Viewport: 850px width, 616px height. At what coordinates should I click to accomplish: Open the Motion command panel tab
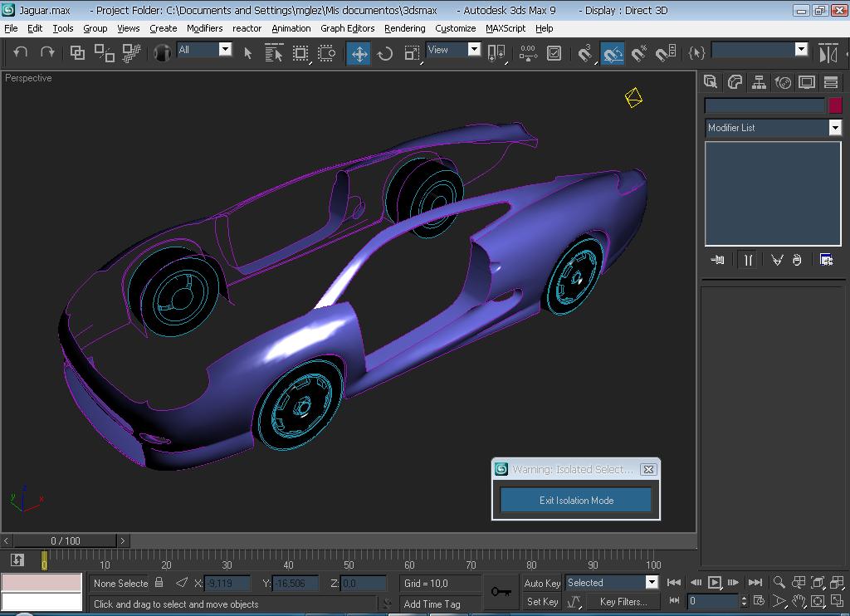coord(783,81)
